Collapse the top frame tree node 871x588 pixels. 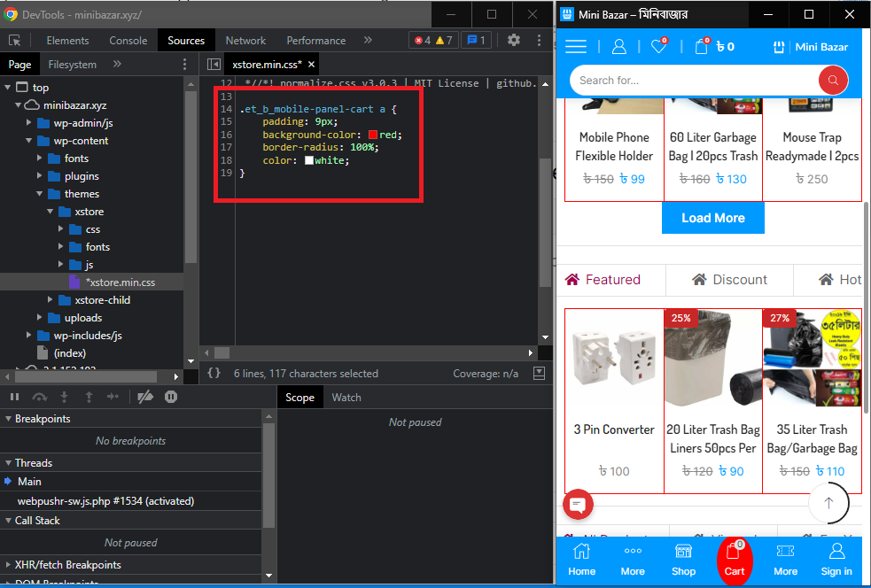8,87
